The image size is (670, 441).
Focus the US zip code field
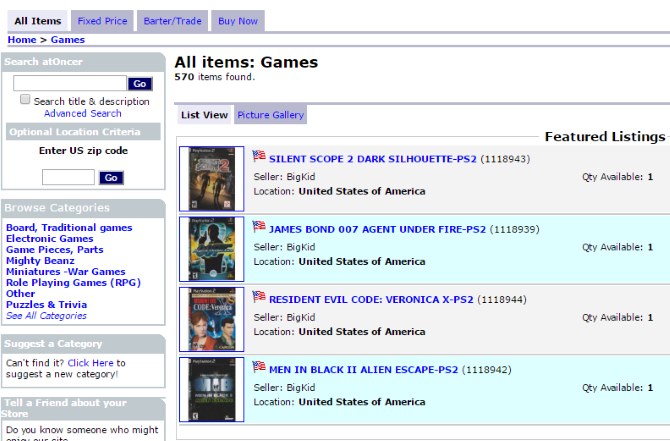coord(68,177)
